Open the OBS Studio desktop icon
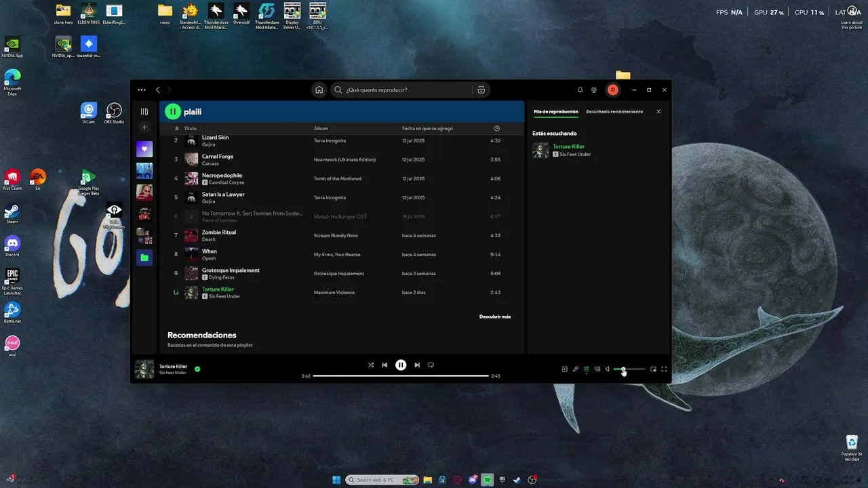This screenshot has height=488, width=868. (x=114, y=113)
